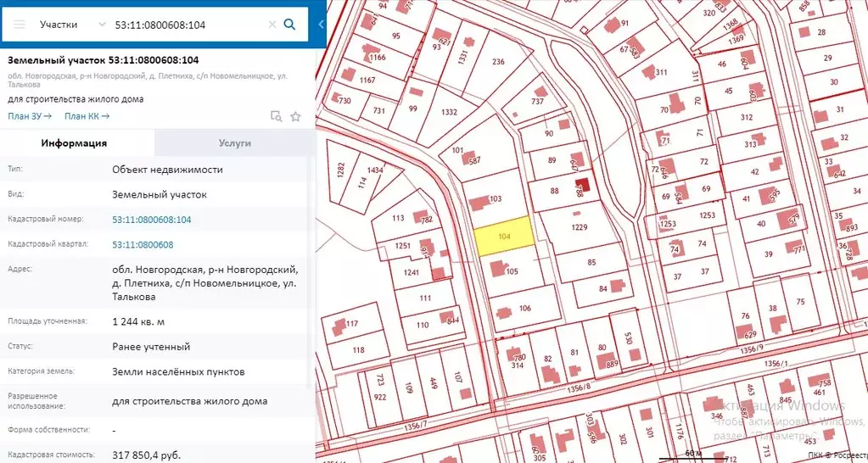Click parcel 106 on the map
The width and height of the screenshot is (868, 463).
point(525,308)
